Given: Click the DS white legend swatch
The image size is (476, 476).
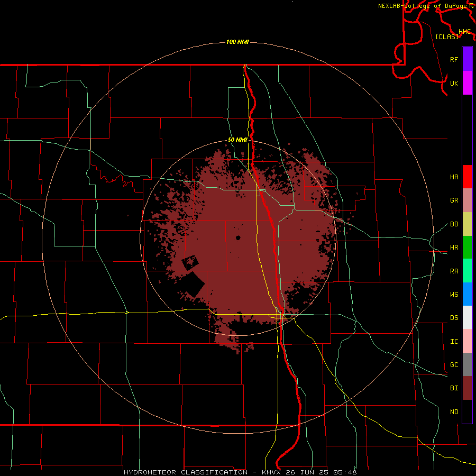Looking at the screenshot, I should coord(467,317).
